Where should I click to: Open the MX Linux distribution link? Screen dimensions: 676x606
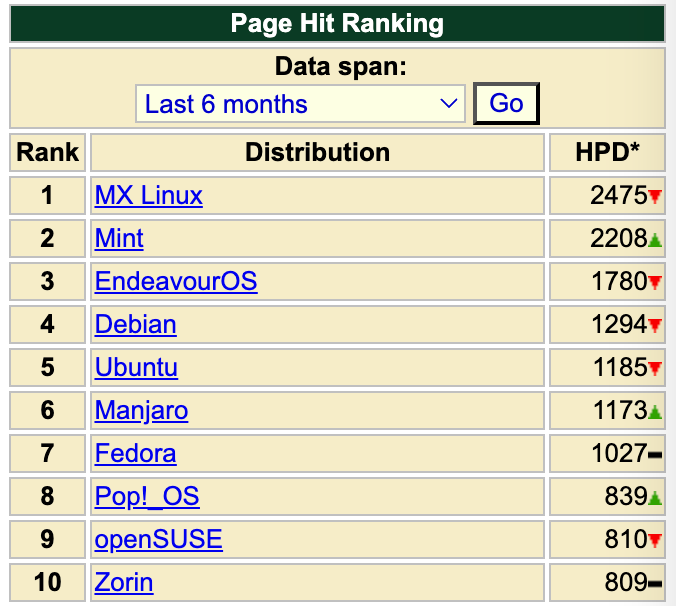tap(149, 195)
